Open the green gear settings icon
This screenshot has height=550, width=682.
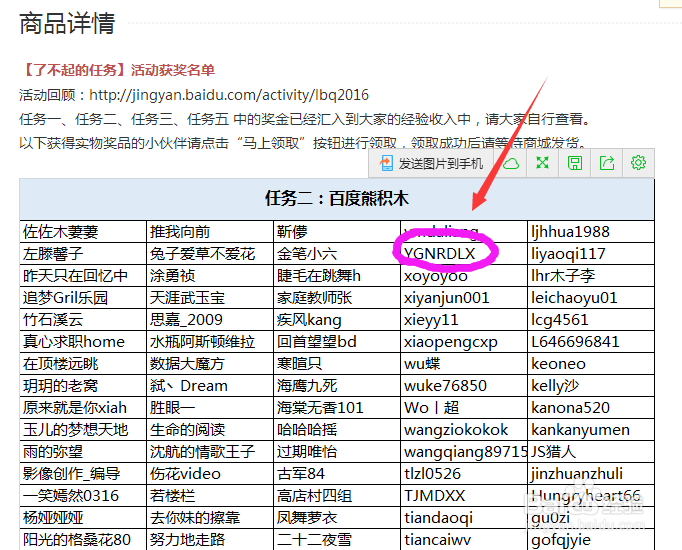click(639, 163)
